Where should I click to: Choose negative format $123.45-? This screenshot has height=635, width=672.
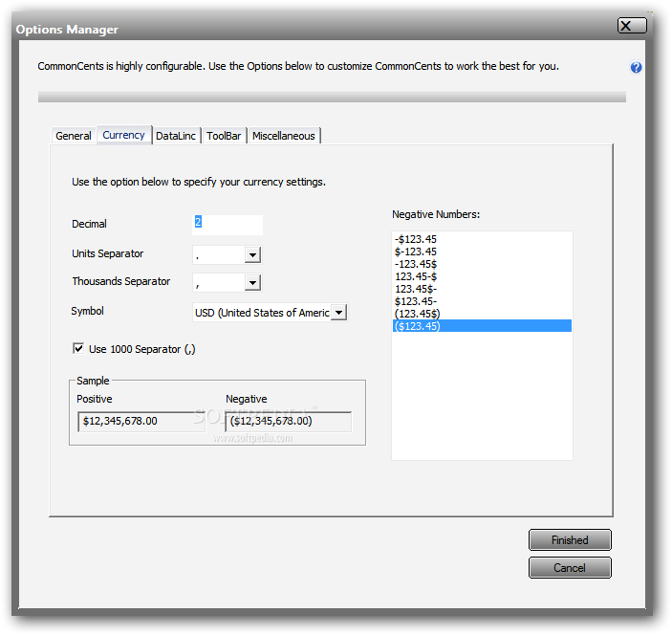point(482,301)
